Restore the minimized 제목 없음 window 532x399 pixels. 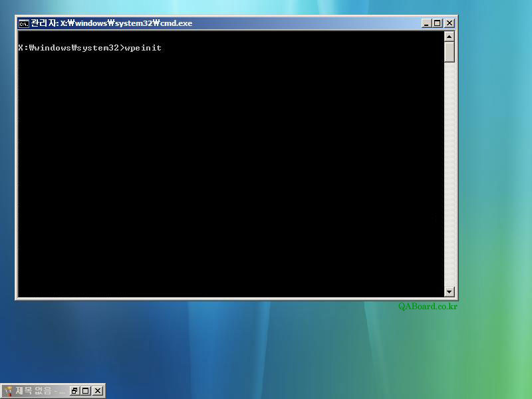coord(74,391)
